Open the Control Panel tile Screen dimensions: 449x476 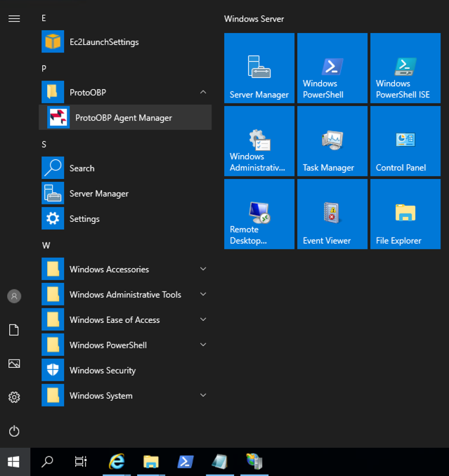coord(405,141)
